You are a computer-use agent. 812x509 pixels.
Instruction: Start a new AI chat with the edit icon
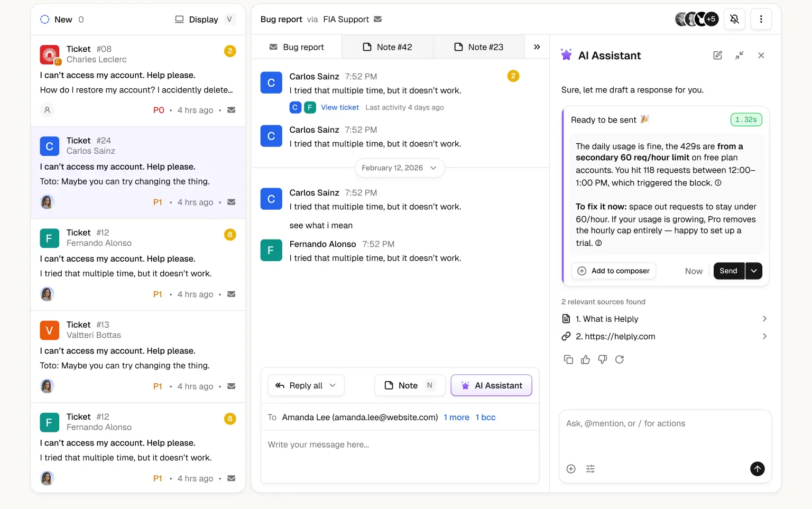717,55
